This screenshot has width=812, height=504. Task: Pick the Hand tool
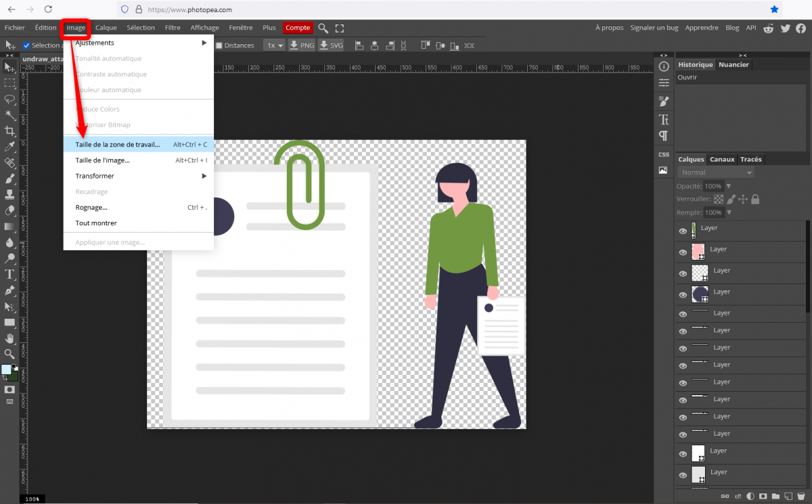pos(9,338)
